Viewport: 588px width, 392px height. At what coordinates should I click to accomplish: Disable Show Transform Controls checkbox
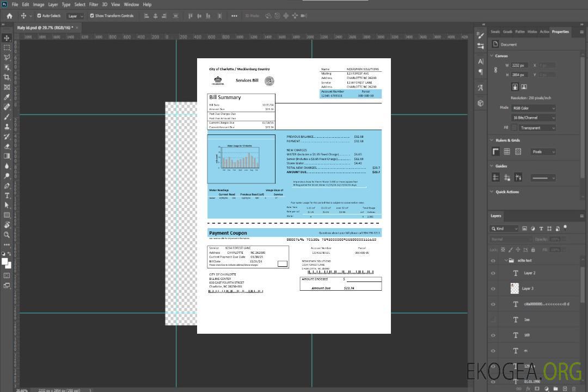tap(92, 16)
